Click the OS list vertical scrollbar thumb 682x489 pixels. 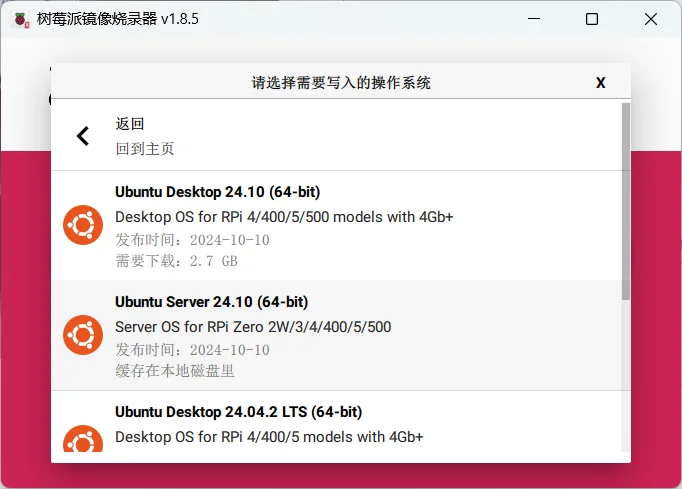coord(625,201)
